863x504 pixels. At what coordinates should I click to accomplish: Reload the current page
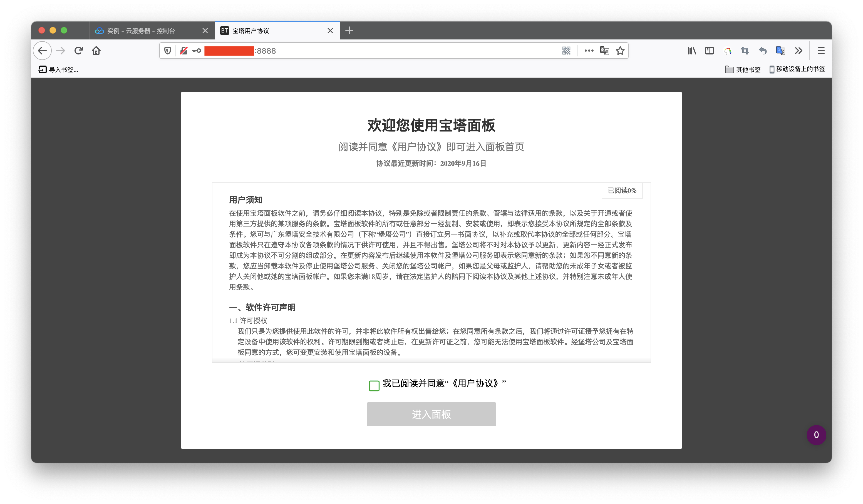tap(78, 50)
